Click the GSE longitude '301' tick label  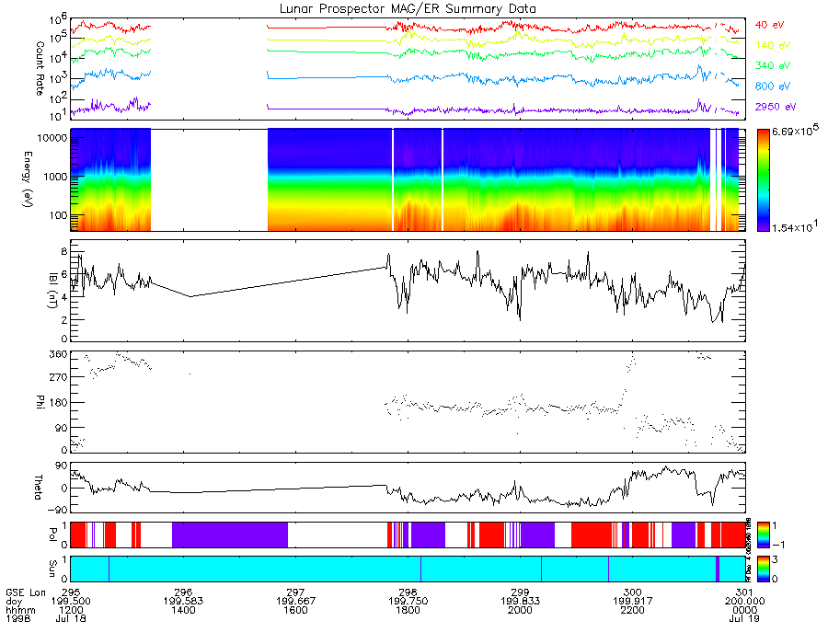[744, 592]
